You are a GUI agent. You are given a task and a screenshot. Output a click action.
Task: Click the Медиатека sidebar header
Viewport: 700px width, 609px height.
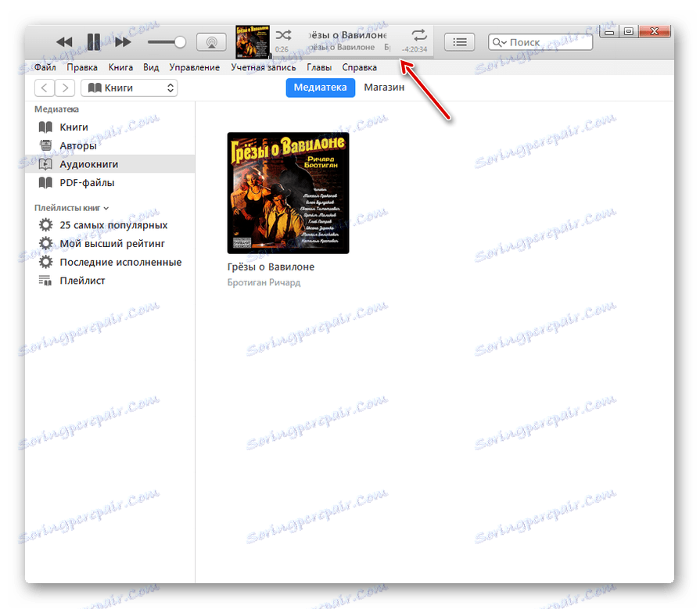56,109
